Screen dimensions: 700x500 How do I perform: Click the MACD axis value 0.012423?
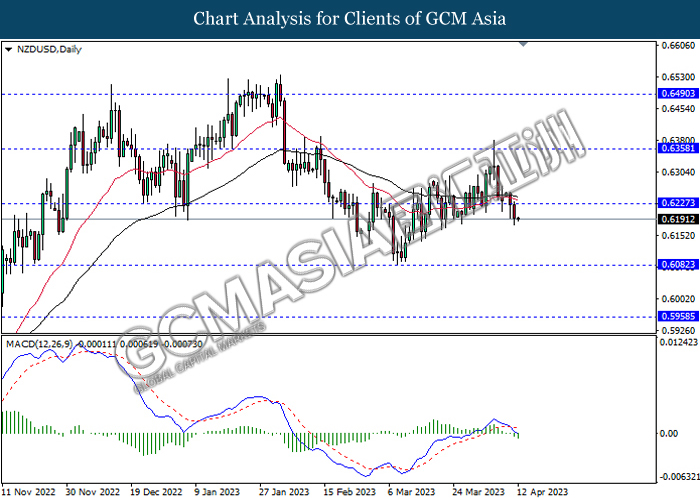pos(679,342)
